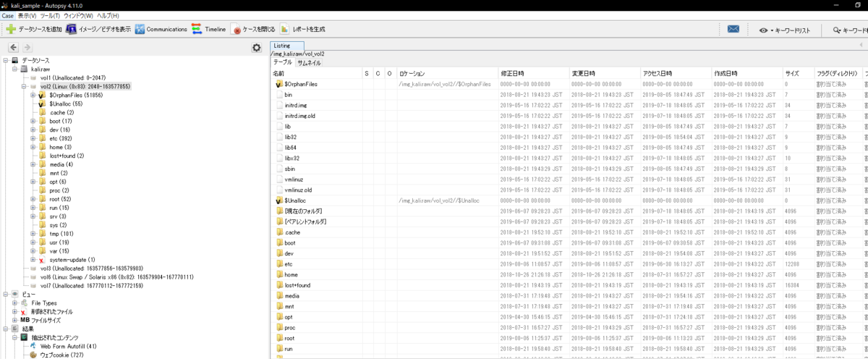Select the lost+found row in the table
The image size is (868, 359).
point(569,285)
